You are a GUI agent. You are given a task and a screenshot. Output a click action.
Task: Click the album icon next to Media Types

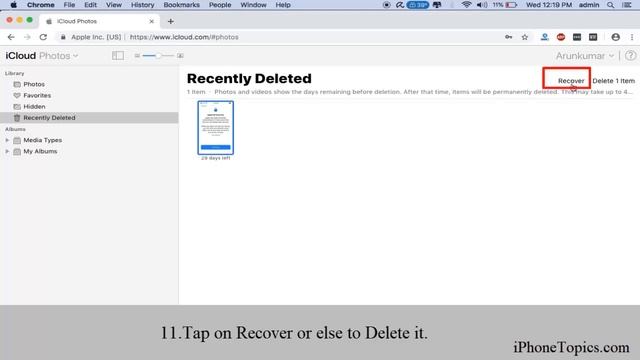click(17, 140)
